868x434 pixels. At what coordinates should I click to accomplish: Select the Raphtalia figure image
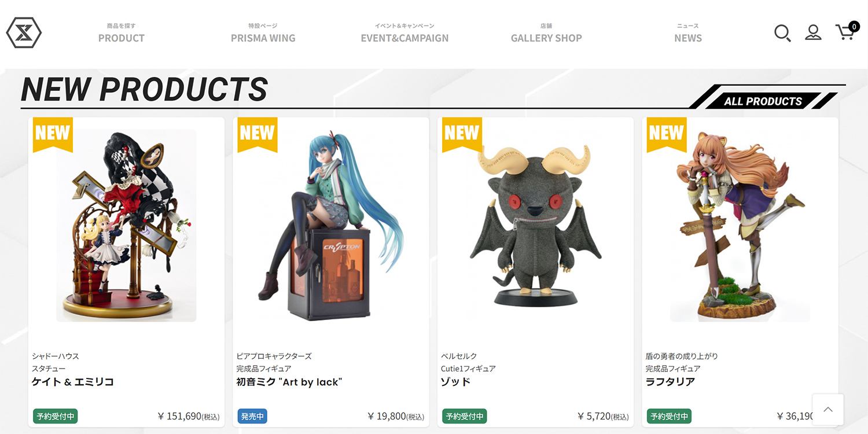pyautogui.click(x=740, y=226)
